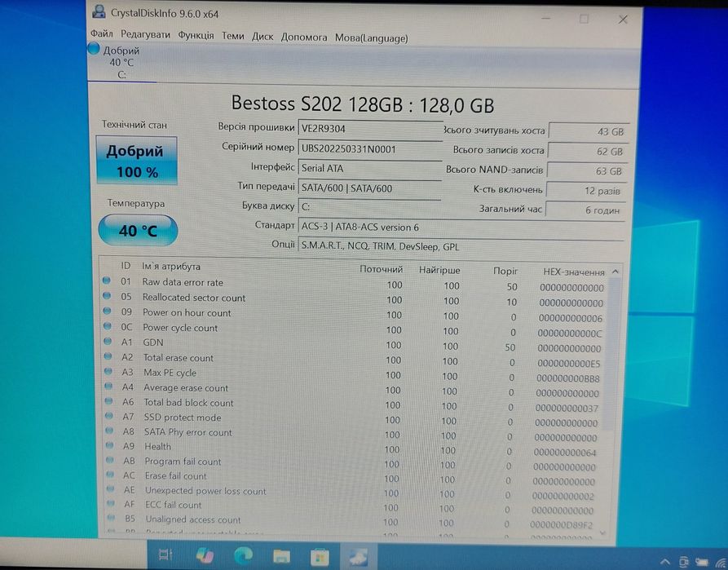Open the Допомога menu
Viewport: 728px width, 570px height.
pos(304,38)
